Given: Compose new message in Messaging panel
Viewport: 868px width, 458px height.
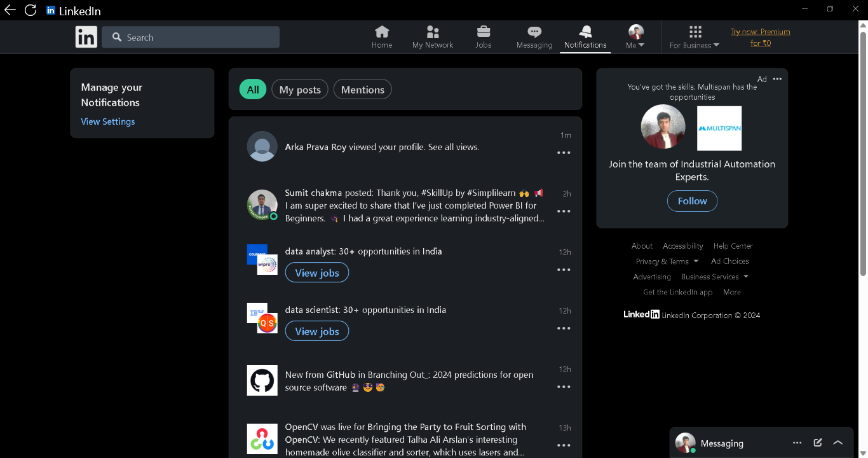Looking at the screenshot, I should (818, 443).
